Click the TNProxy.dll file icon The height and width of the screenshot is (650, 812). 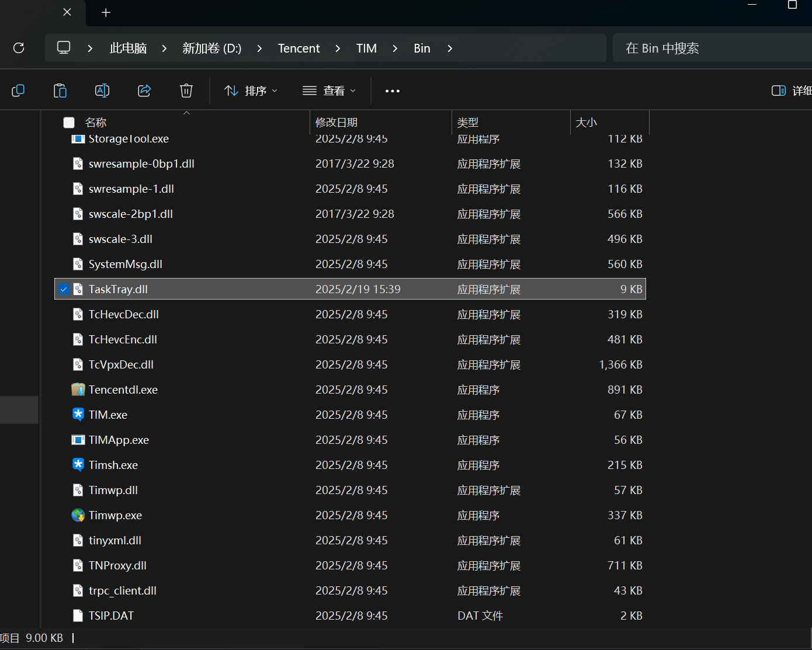(x=78, y=565)
